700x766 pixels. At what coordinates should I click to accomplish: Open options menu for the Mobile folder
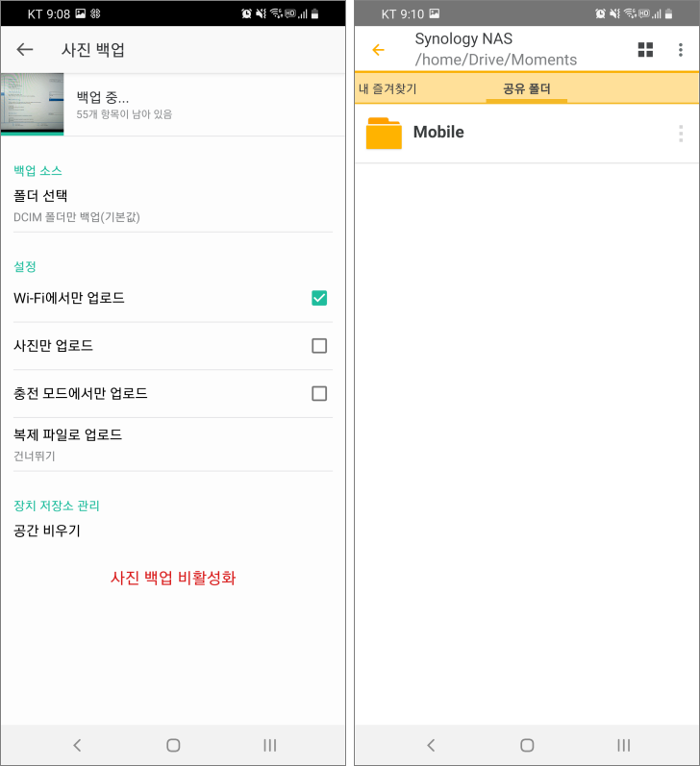[681, 133]
